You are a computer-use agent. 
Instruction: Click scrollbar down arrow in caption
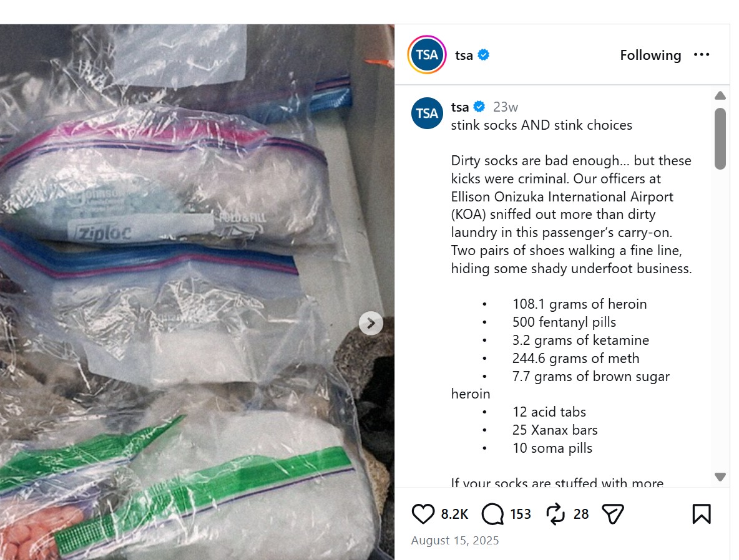[x=720, y=476]
